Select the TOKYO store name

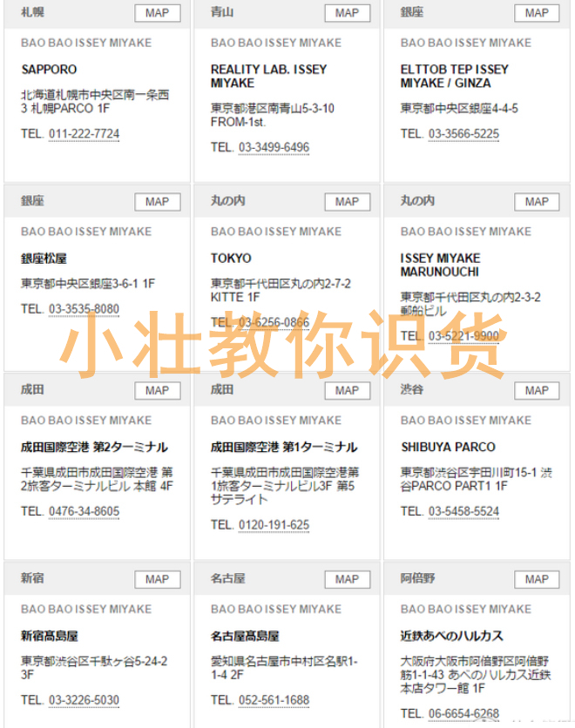coord(231,259)
